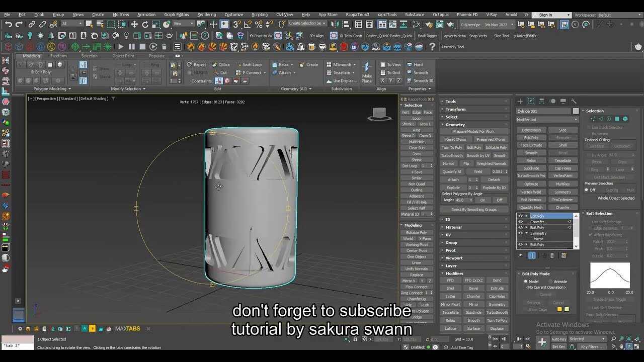Hide the Chamfer modifier via its eye icon

click(x=521, y=221)
